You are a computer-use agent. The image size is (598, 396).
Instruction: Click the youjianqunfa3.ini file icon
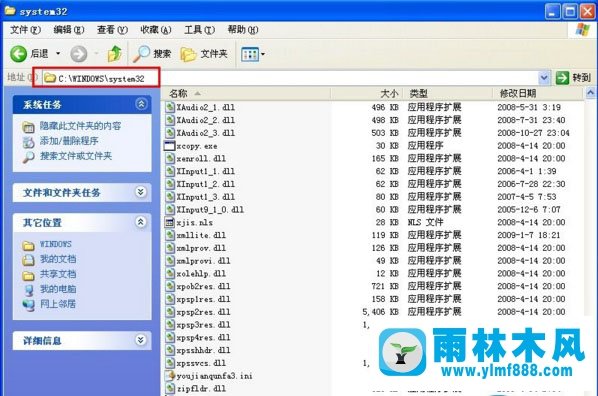pos(169,376)
